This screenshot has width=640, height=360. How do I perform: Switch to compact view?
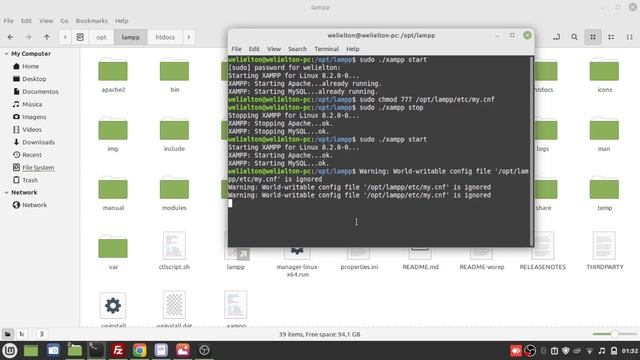point(629,37)
